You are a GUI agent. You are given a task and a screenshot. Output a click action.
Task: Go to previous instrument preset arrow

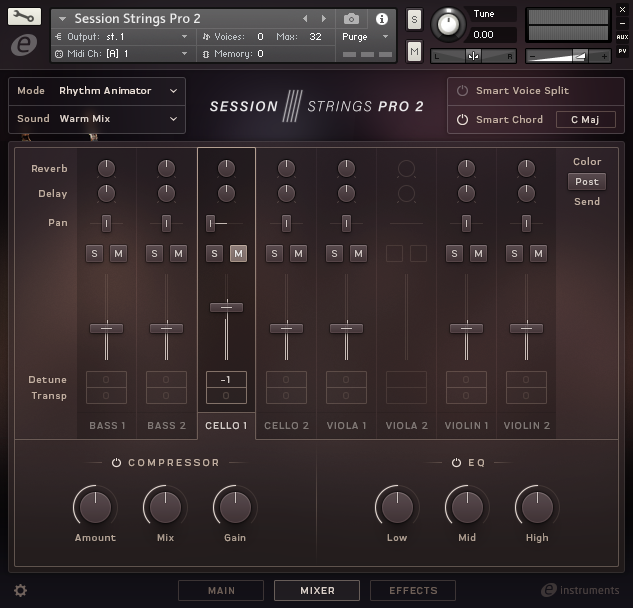305,19
